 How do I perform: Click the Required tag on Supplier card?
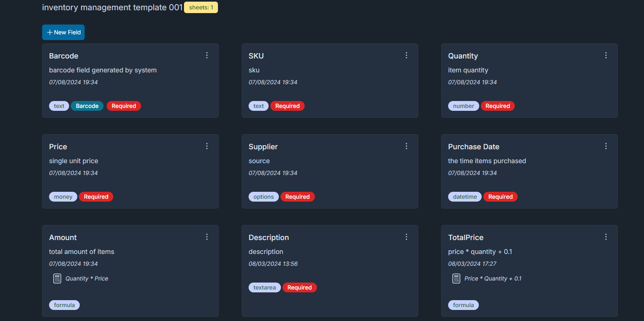pos(298,197)
